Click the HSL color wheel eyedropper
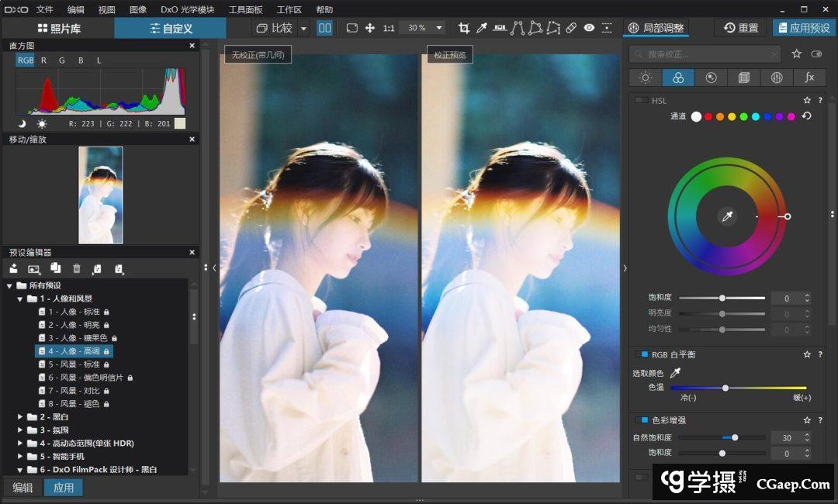The image size is (838, 504). (x=727, y=216)
